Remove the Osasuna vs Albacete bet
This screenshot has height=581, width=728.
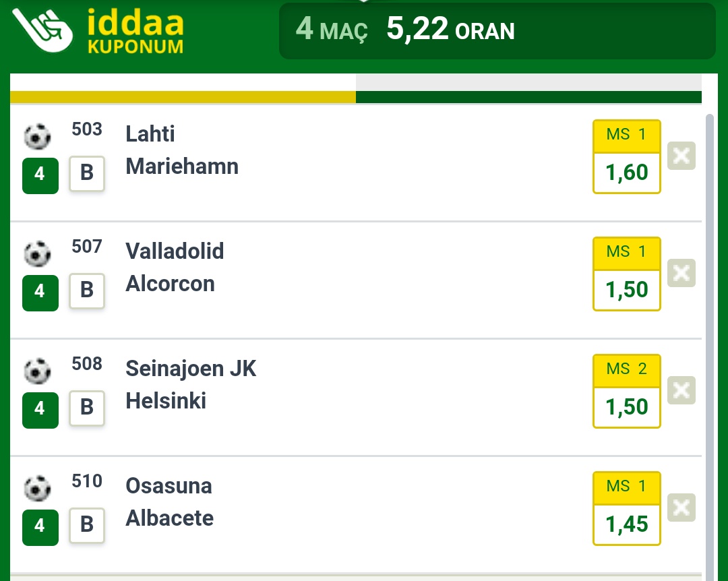point(681,507)
